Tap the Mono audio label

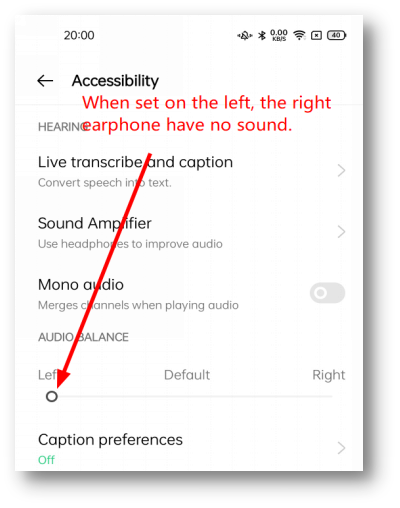coord(81,285)
